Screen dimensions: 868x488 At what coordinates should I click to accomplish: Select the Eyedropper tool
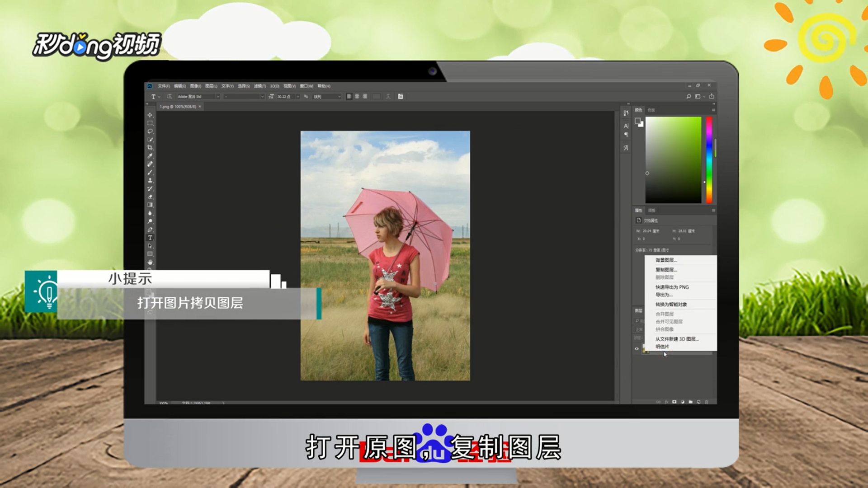(x=150, y=156)
